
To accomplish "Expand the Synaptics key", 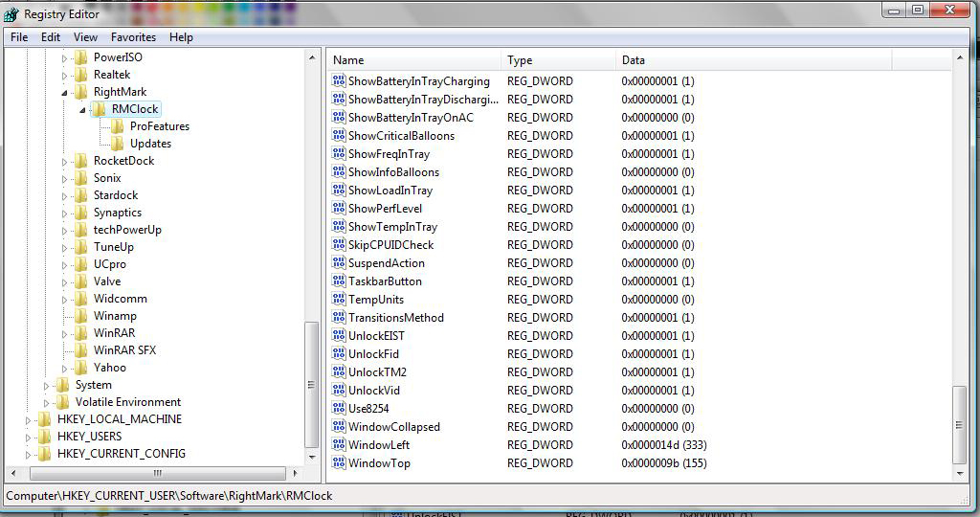I will coord(64,214).
